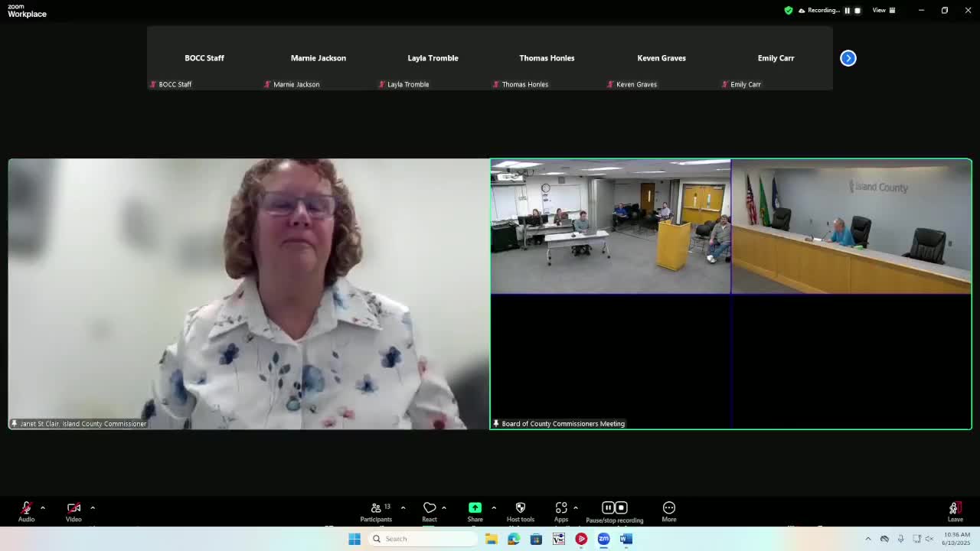Click muted mic icon on BOCC Staff label
980x551 pixels.
click(153, 84)
